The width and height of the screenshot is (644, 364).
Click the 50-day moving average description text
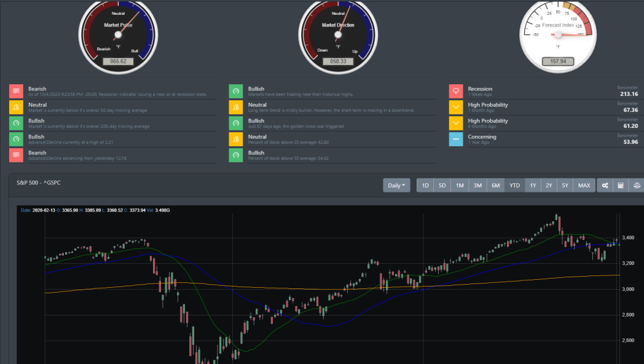click(87, 111)
